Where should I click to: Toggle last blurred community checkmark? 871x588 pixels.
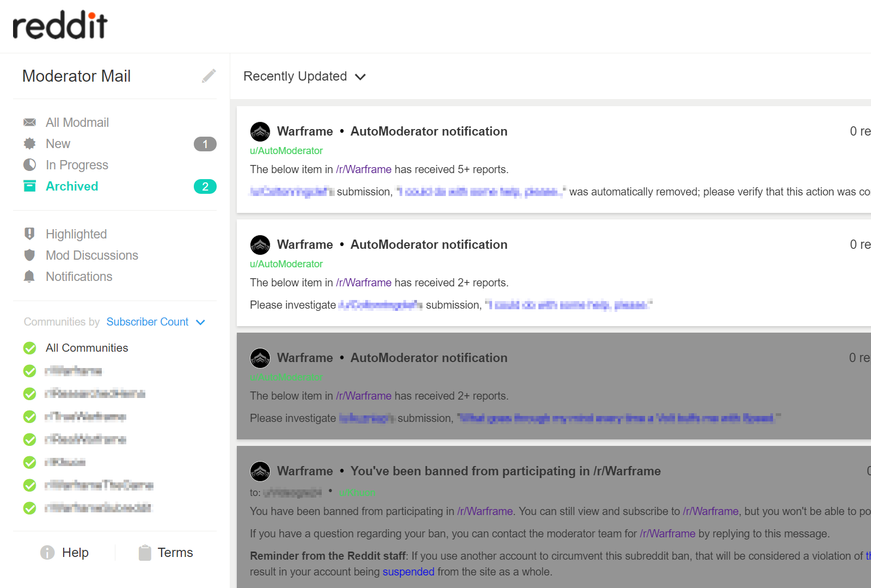pyautogui.click(x=30, y=508)
